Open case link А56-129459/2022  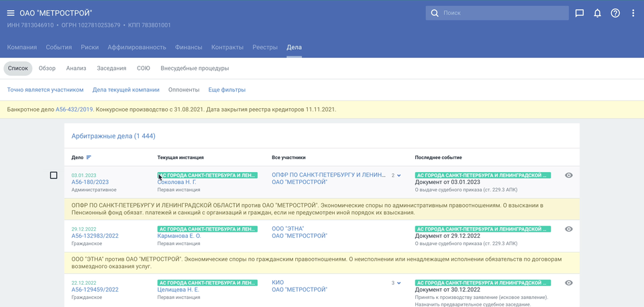[x=95, y=290]
